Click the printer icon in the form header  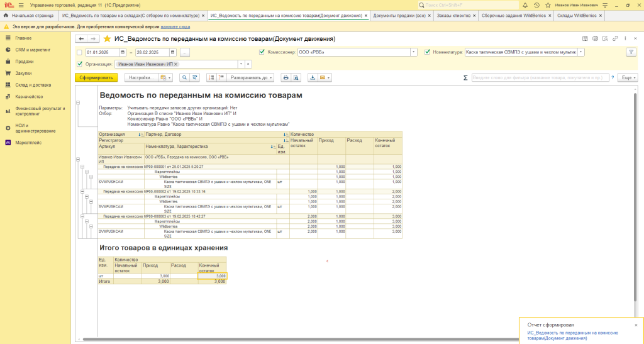tap(595, 38)
